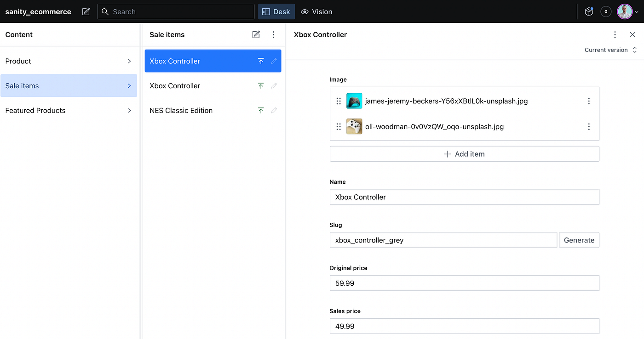644x339 pixels.
Task: Open the user avatar menu
Action: [628, 11]
